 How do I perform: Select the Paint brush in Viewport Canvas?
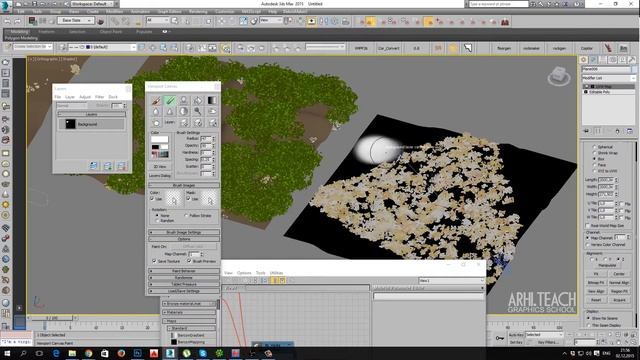[x=156, y=100]
